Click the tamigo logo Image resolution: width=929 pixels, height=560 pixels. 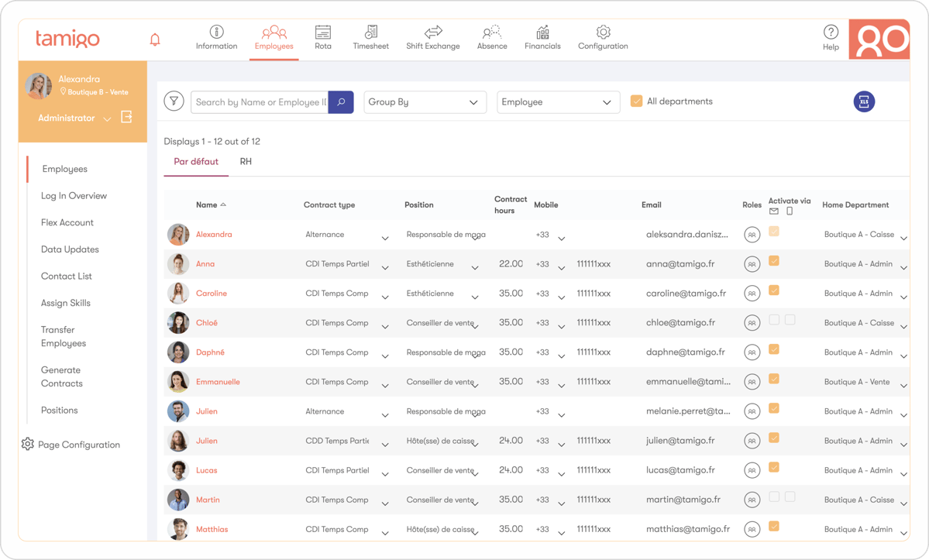(67, 39)
